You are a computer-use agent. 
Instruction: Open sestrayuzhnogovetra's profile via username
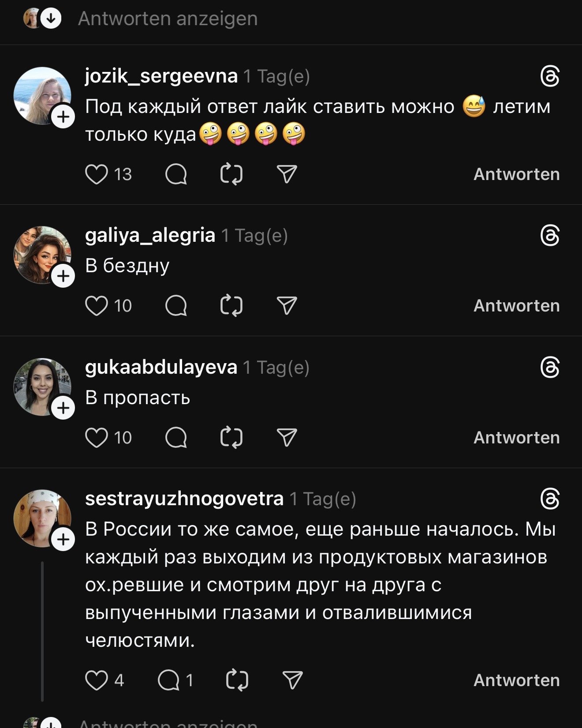pos(184,499)
